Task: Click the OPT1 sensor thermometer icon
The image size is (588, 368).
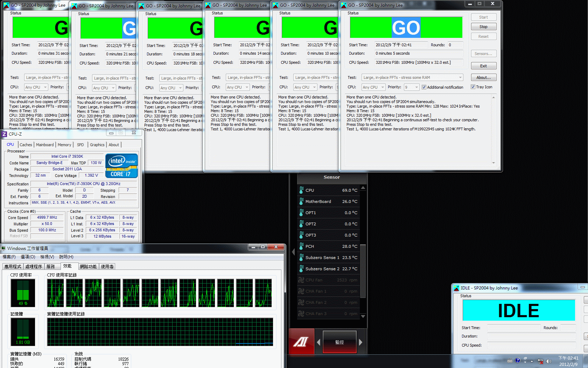Action: tap(301, 212)
